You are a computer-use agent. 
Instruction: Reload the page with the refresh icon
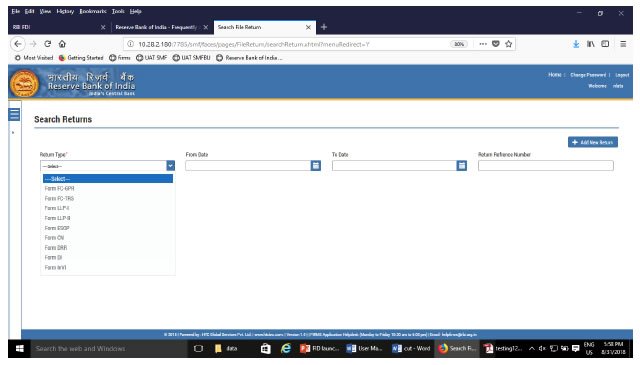click(48, 44)
